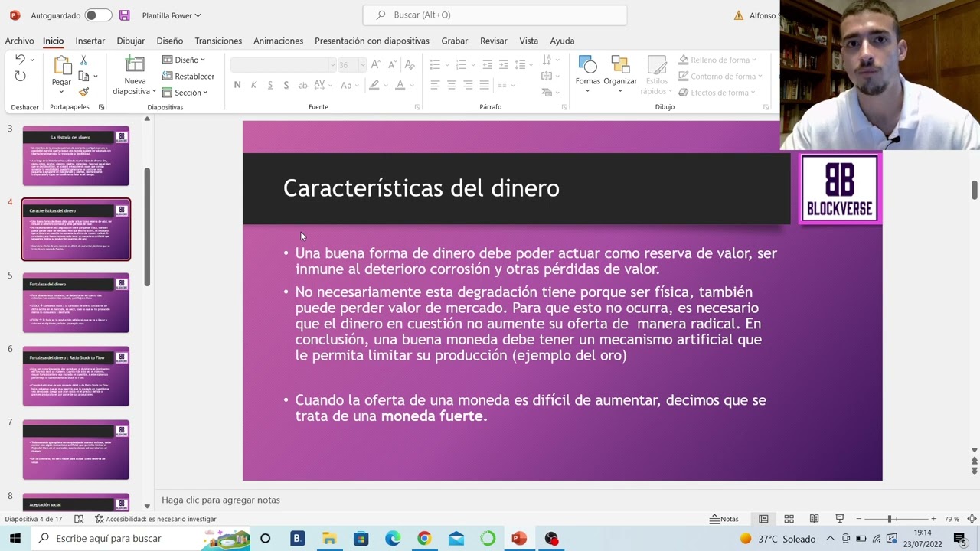Toggle Normal view button
The height and width of the screenshot is (551, 980).
tap(763, 519)
